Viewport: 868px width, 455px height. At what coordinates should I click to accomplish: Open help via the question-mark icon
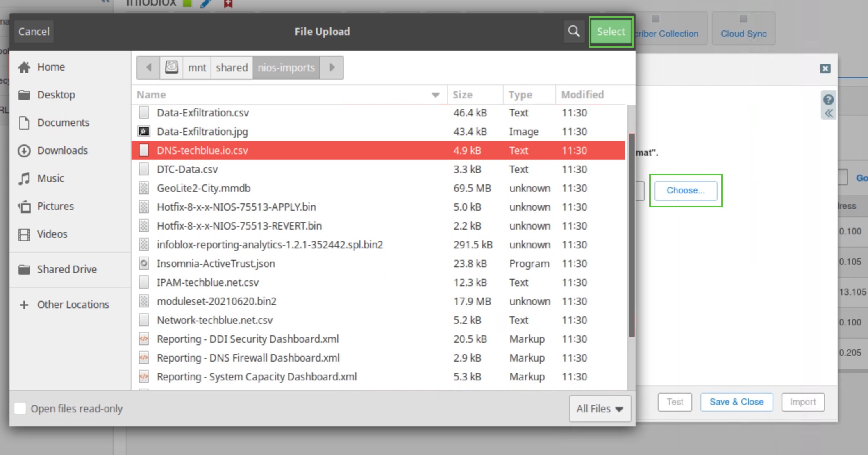coord(828,99)
